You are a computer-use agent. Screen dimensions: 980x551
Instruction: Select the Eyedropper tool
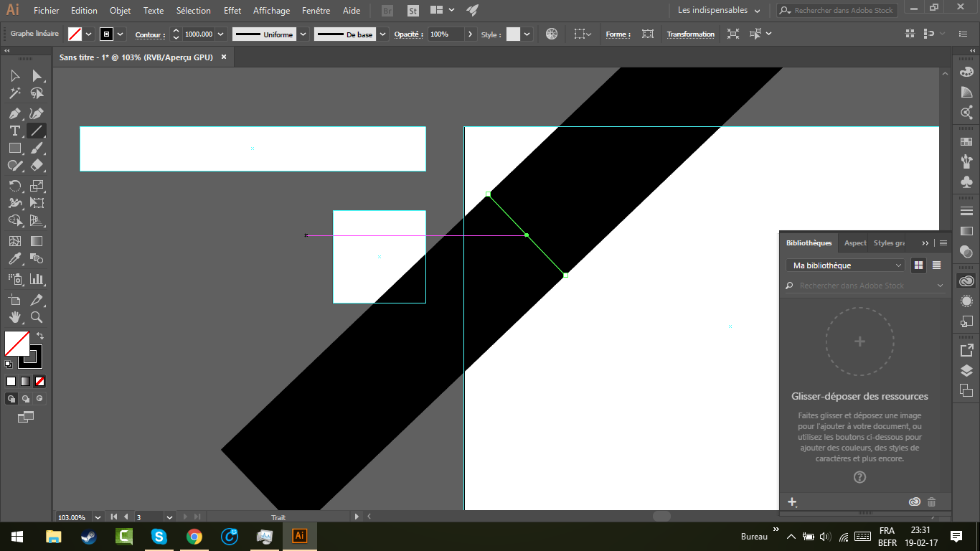(x=14, y=258)
